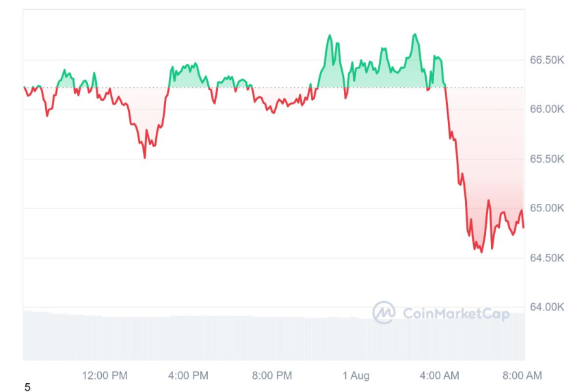The width and height of the screenshot is (588, 392).
Task: Select the 64.50K price axis label
Action: 547,258
